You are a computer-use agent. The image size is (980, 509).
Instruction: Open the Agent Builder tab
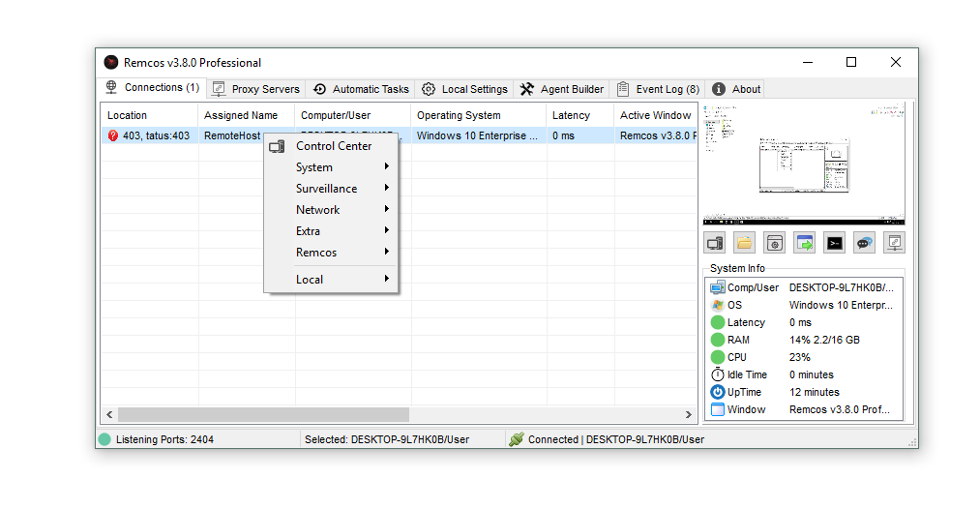tap(562, 89)
